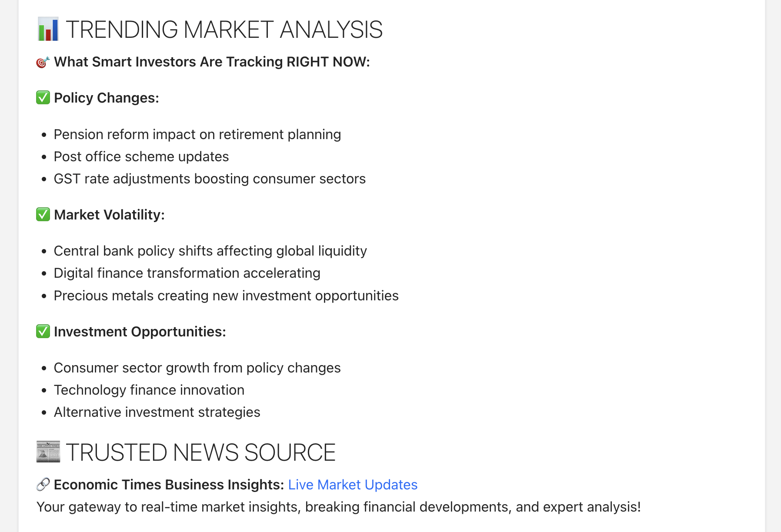
Task: Click the Investment Opportunities subheading text
Action: click(140, 332)
